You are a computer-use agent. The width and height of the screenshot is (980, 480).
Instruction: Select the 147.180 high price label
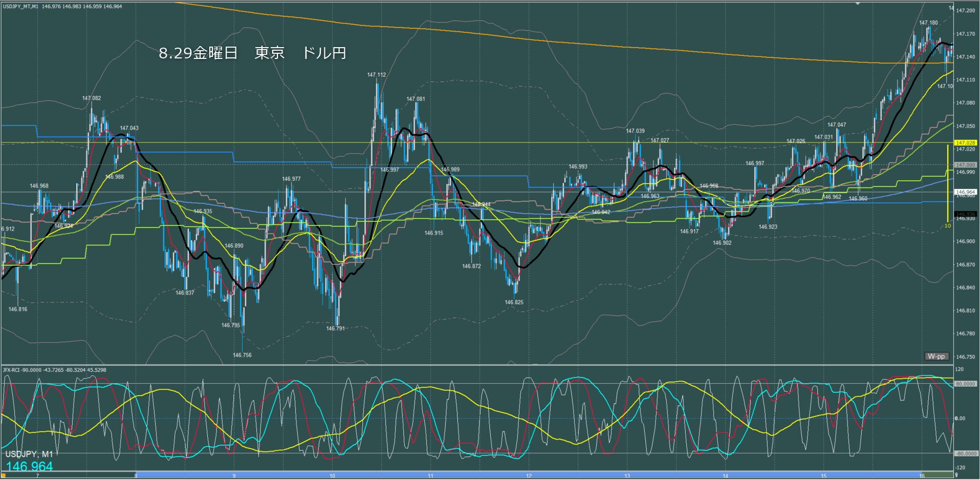pyautogui.click(x=928, y=23)
